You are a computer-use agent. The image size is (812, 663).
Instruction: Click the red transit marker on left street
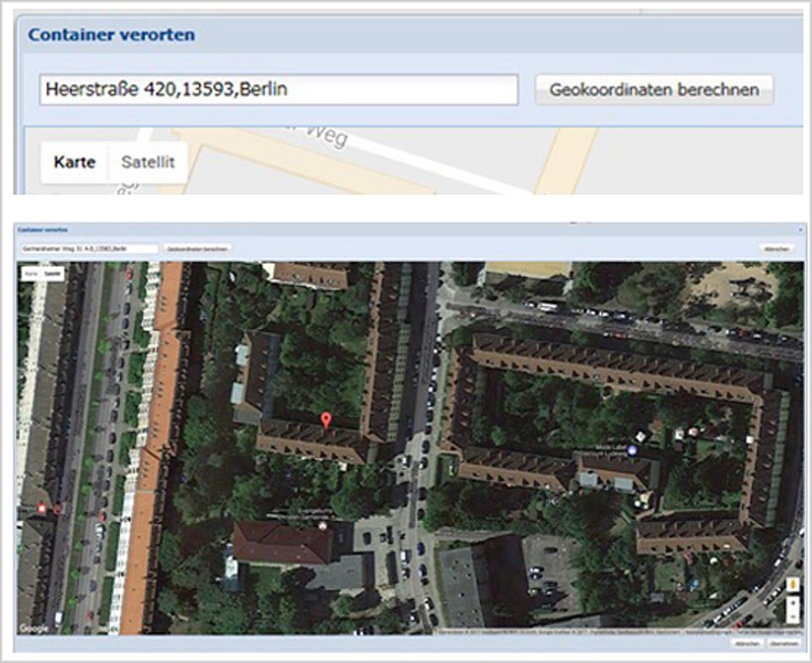click(41, 509)
